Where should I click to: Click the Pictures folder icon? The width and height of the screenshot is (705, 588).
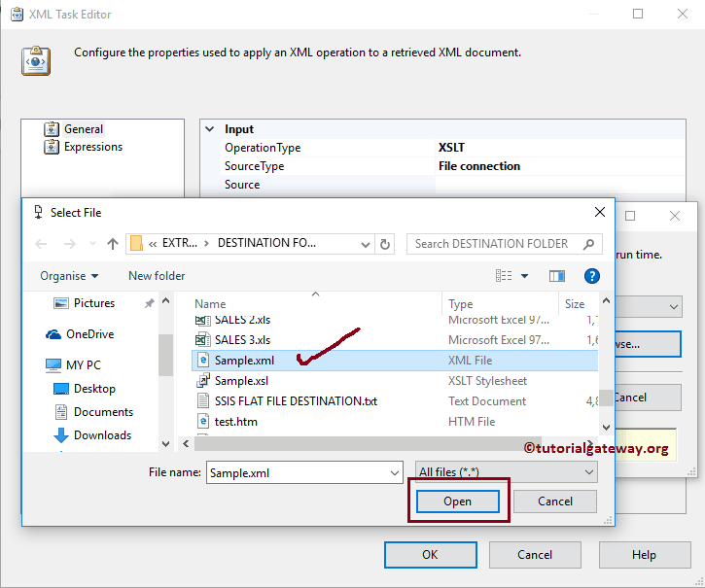(x=60, y=303)
